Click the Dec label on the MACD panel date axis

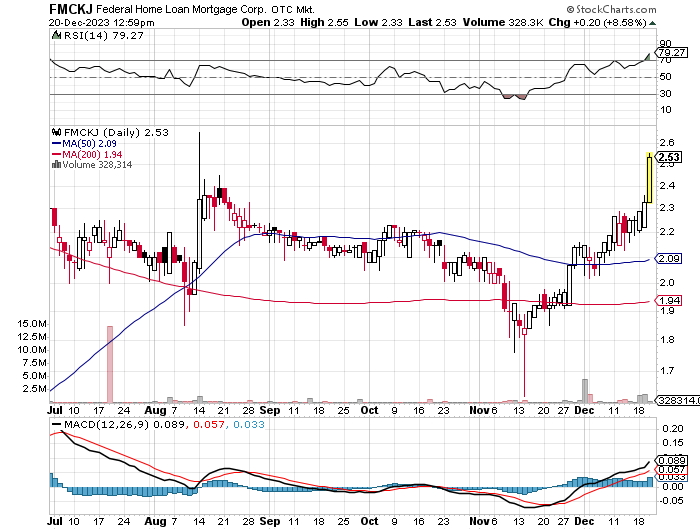click(584, 521)
